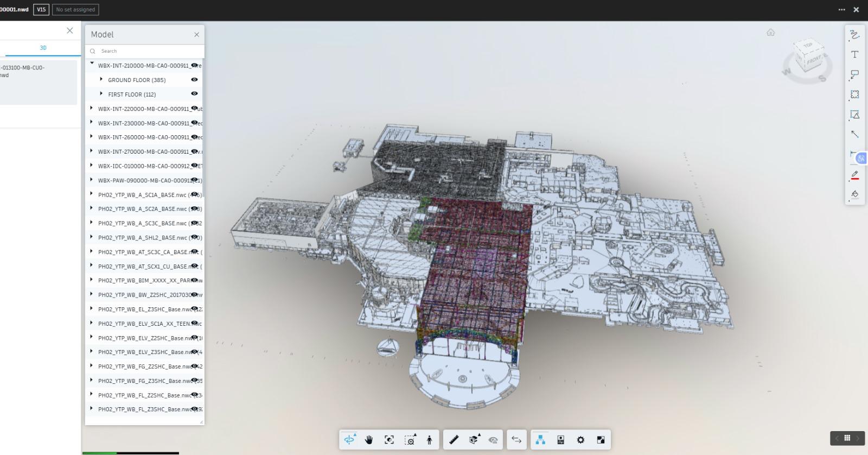Click the Fit to View icon
This screenshot has height=455, width=868.
point(389,440)
